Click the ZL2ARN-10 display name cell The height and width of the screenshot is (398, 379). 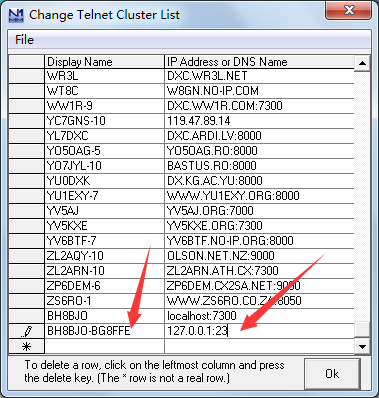(x=104, y=271)
